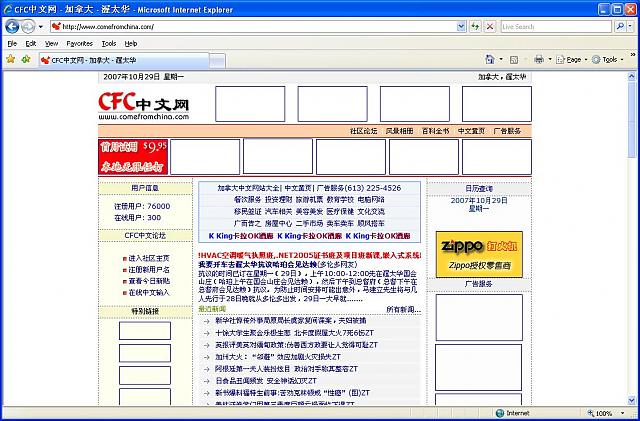Go back with the Back arrow button
Screen dimensions: 640x421
pyautogui.click(x=12, y=27)
